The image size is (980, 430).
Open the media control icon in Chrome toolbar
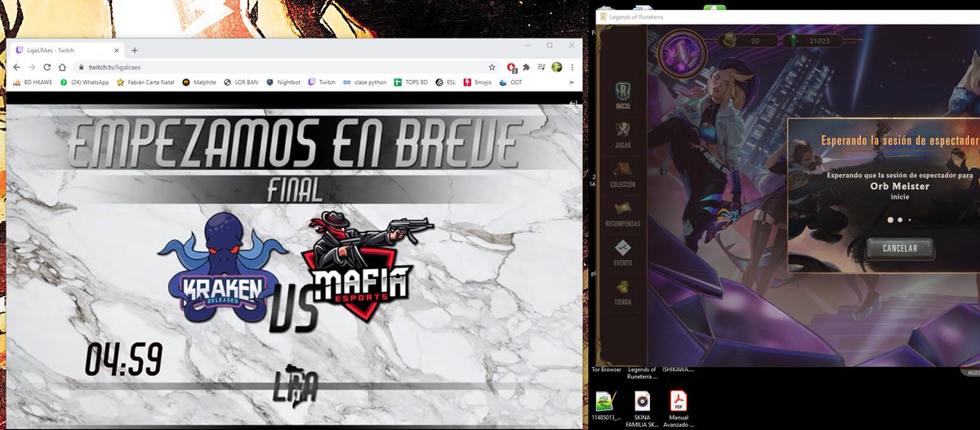coord(541,67)
